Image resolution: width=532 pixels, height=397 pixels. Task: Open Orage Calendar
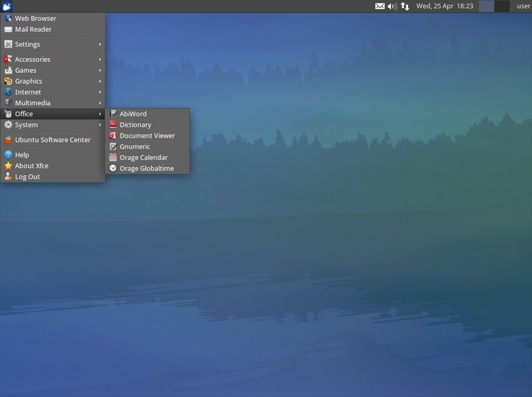147,157
